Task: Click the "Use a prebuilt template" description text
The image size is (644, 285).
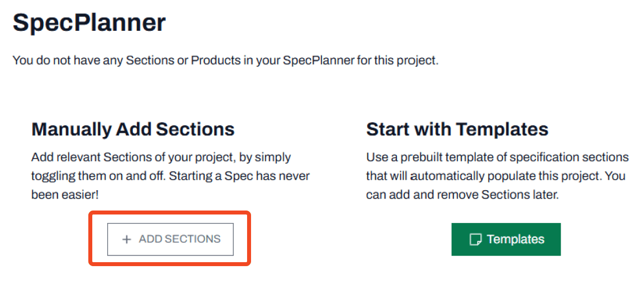Action: (498, 176)
